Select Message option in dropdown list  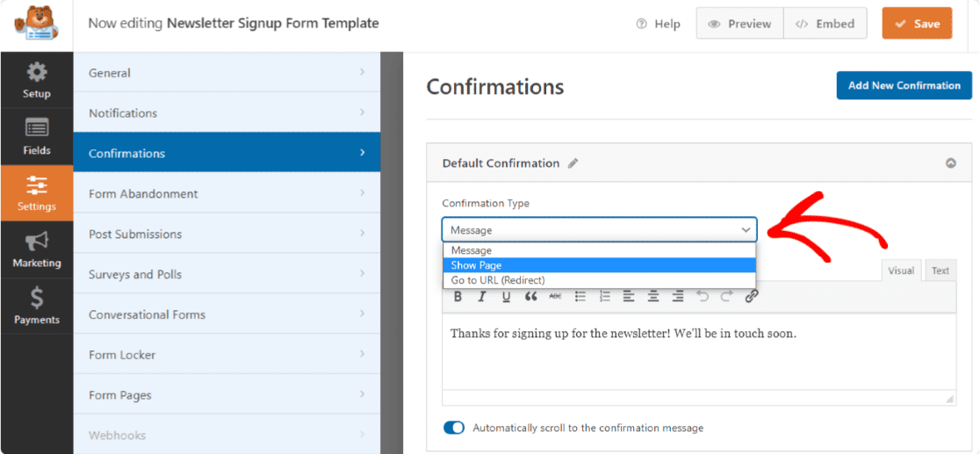[600, 250]
